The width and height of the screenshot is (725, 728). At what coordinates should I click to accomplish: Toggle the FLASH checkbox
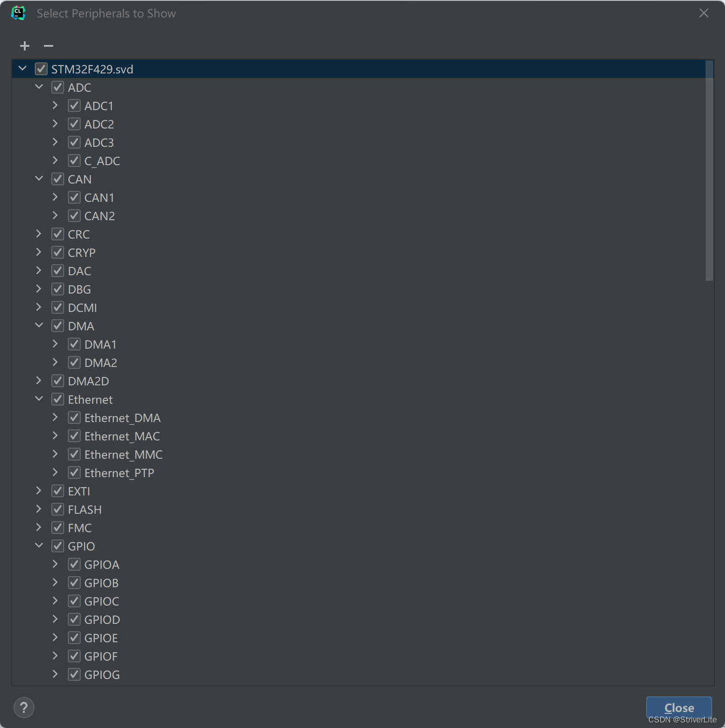(x=58, y=509)
